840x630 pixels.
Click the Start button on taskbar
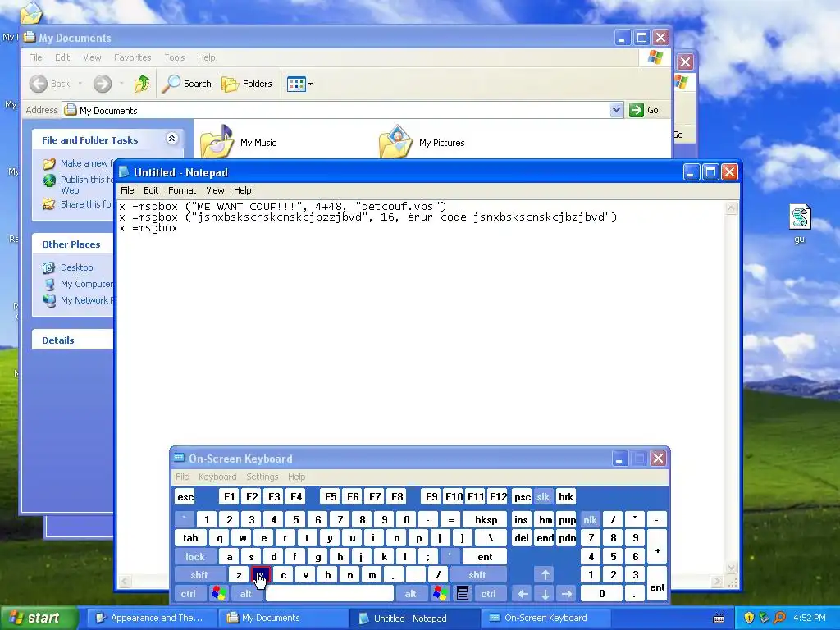(39, 618)
